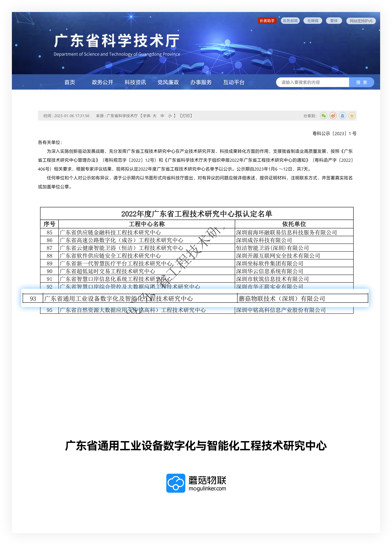Click the 搜索 search button
The width and height of the screenshot is (392, 545).
point(362,82)
